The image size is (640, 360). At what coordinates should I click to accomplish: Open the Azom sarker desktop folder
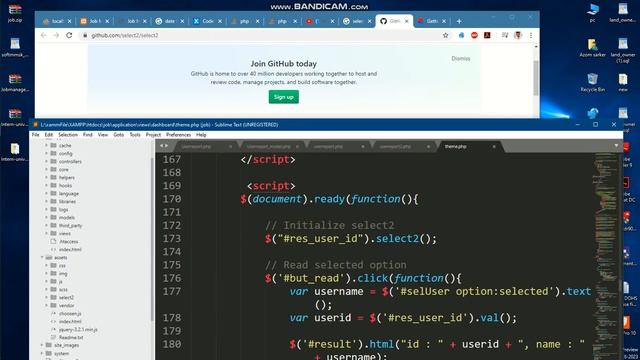[593, 47]
